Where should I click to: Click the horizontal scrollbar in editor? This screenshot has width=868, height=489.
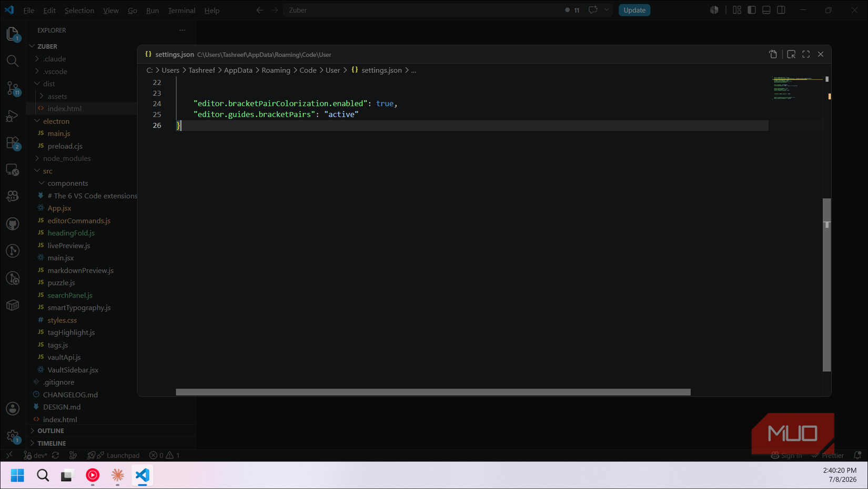(x=433, y=392)
